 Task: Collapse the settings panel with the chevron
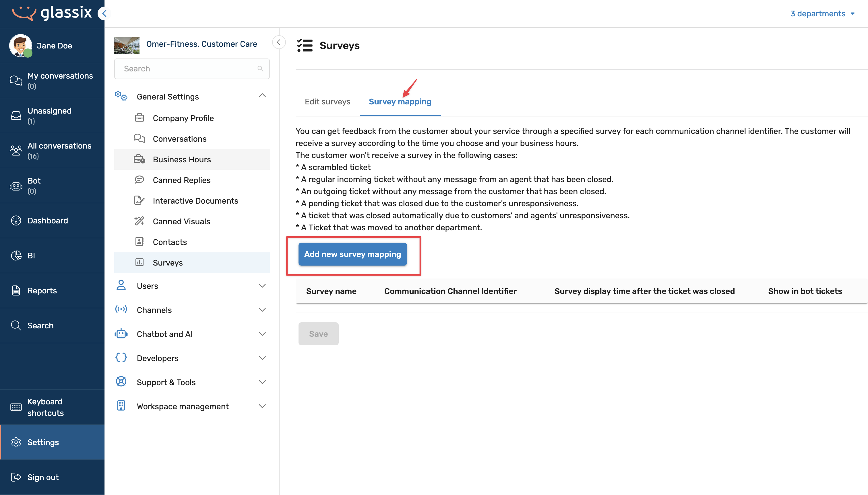279,42
